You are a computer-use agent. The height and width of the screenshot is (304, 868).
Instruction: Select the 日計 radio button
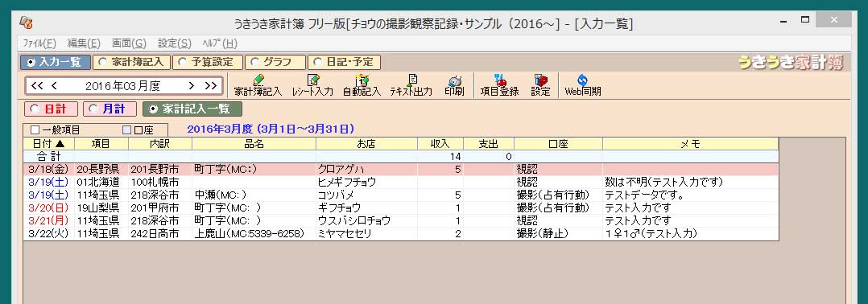(51, 109)
